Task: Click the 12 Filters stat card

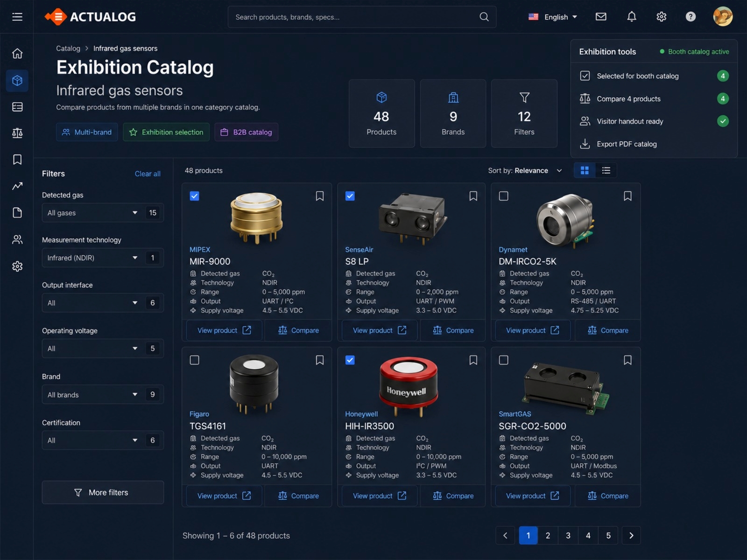Action: tap(524, 113)
